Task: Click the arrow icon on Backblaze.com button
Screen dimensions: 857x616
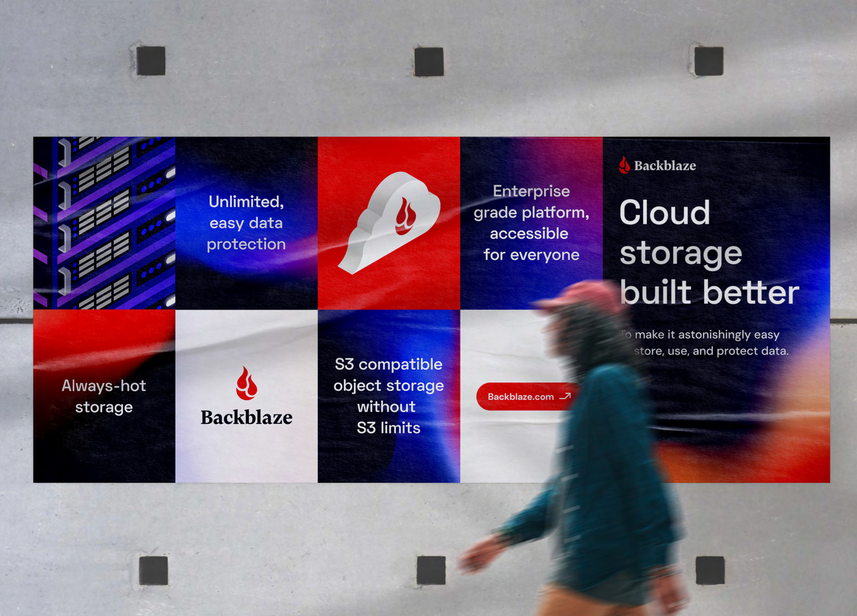Action: [565, 396]
